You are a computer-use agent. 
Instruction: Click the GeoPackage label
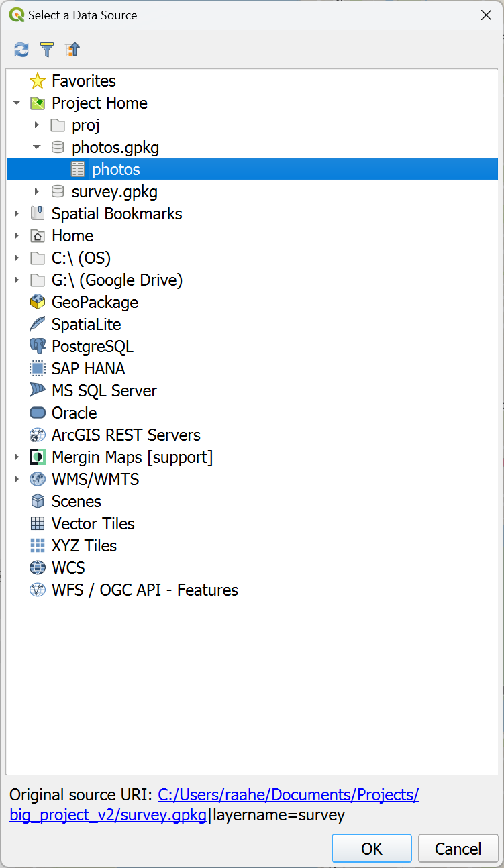point(95,303)
